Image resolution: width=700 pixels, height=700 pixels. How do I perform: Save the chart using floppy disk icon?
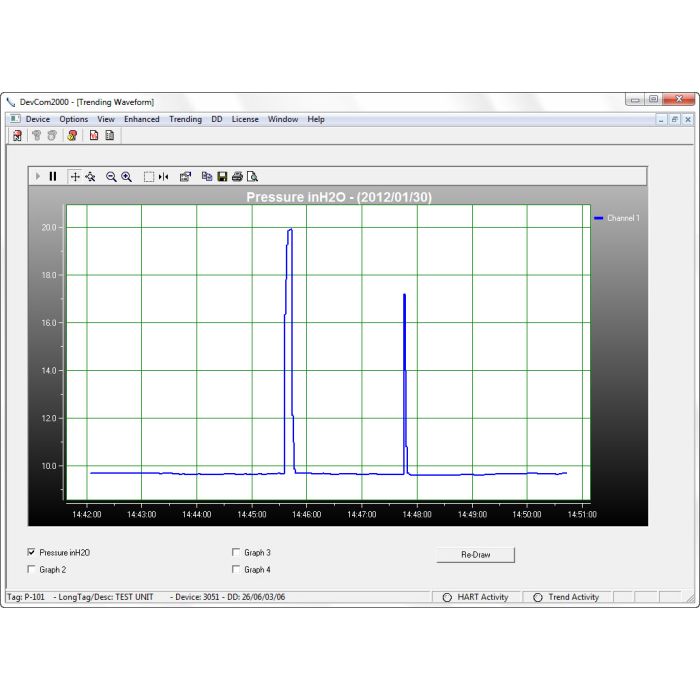222,176
